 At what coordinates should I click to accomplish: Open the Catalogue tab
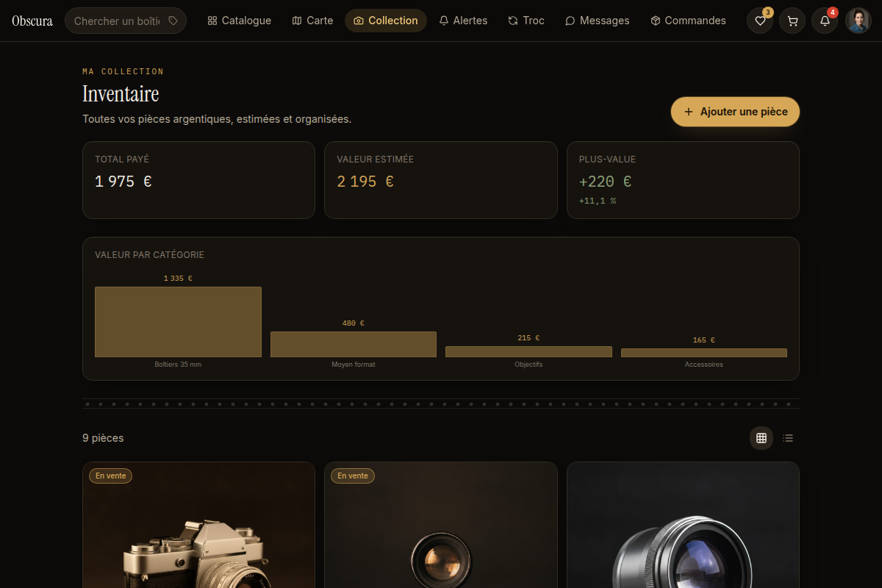[240, 21]
